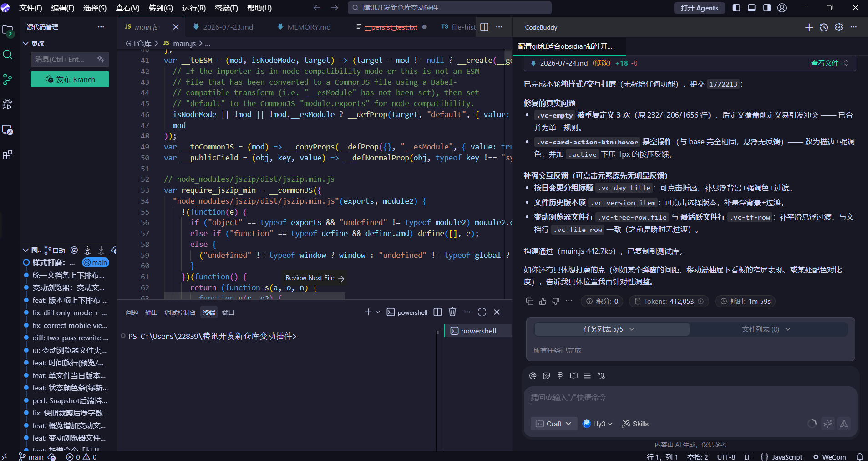Kill the terminal with the trash icon
Image resolution: width=868 pixels, height=461 pixels.
[452, 312]
